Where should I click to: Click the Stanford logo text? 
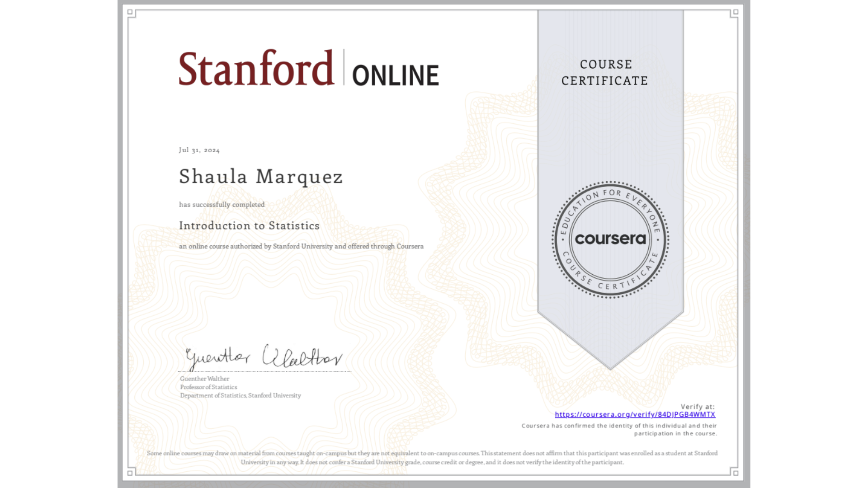pos(256,69)
